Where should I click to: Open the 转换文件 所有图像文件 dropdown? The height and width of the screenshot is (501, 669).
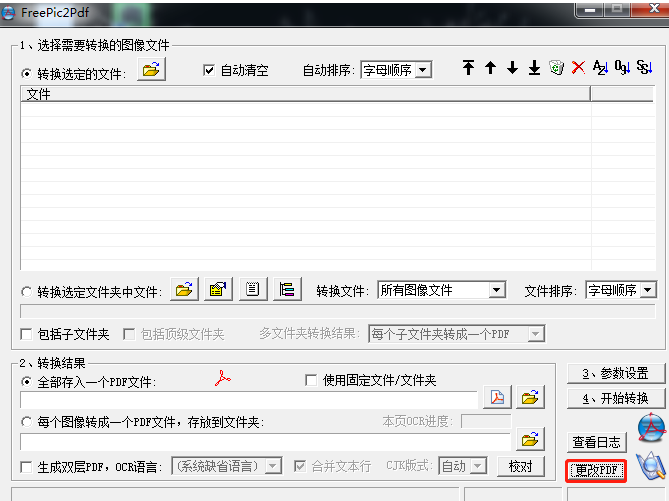[x=496, y=290]
